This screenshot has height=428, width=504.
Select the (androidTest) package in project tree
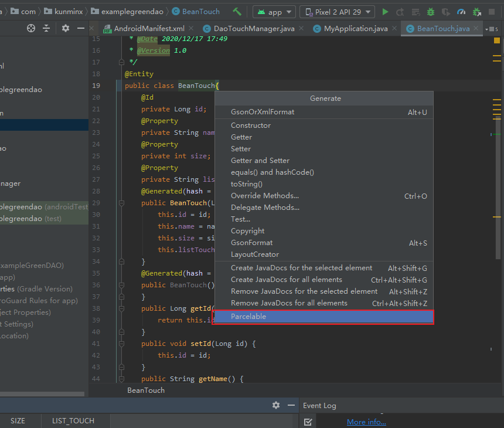44,207
